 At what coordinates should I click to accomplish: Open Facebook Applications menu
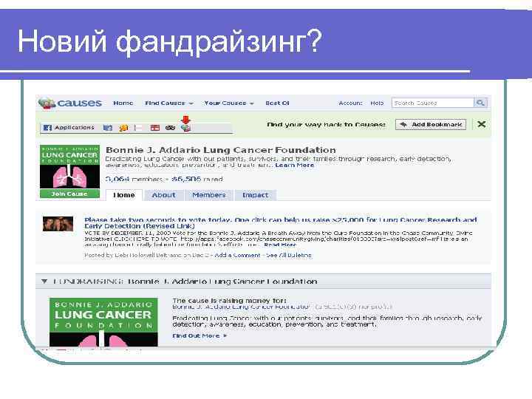[x=69, y=128]
